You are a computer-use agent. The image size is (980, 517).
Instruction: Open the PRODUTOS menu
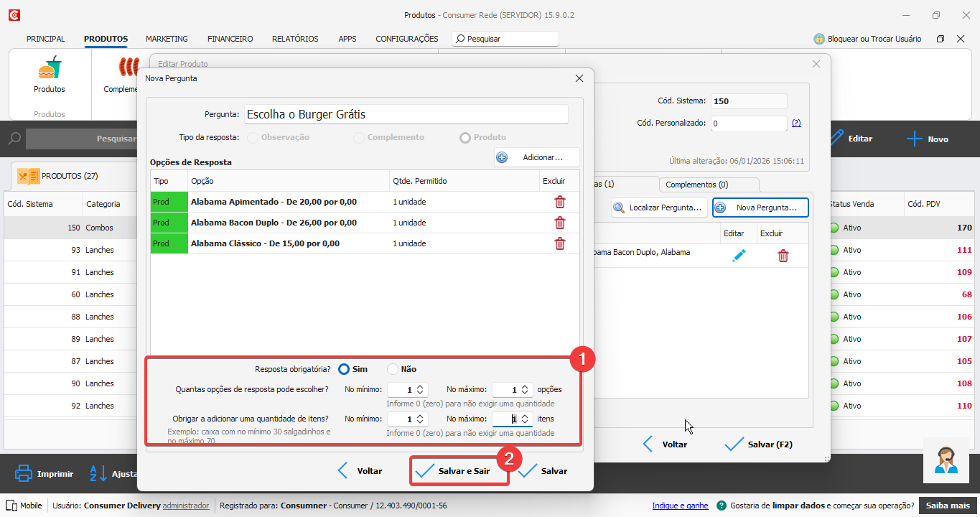point(106,39)
